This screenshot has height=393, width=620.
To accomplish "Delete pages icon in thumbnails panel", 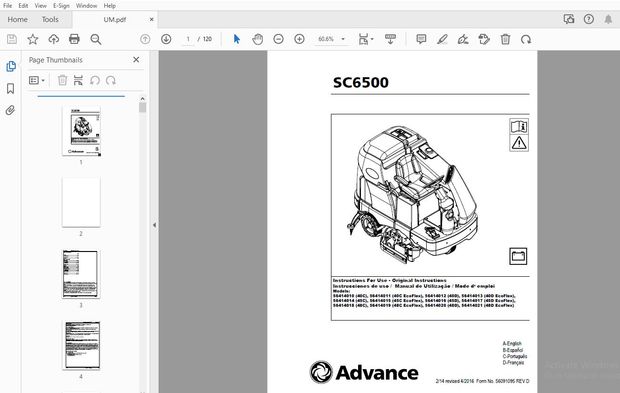I will click(x=62, y=80).
